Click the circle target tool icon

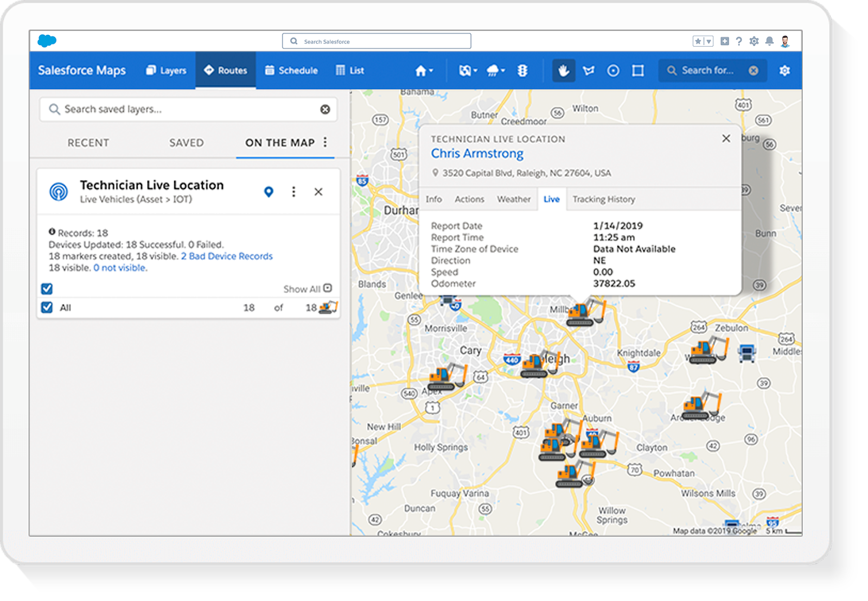point(613,71)
